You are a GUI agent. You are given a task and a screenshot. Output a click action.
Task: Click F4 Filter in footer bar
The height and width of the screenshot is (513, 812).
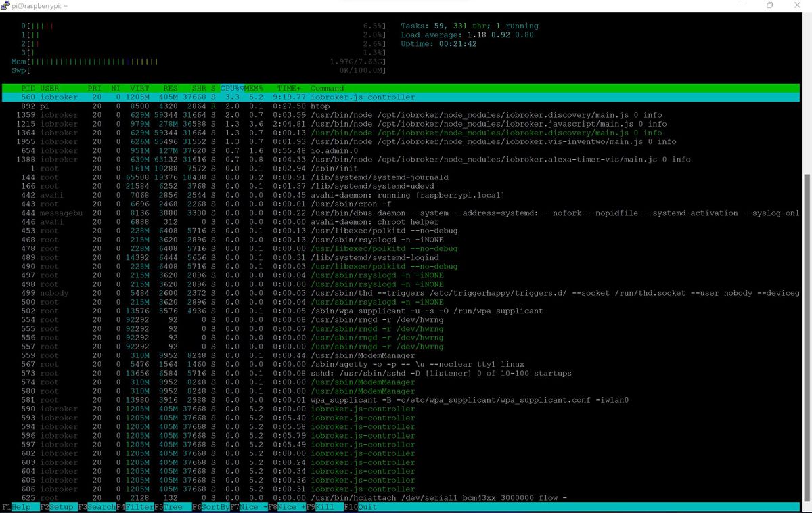[x=135, y=507]
